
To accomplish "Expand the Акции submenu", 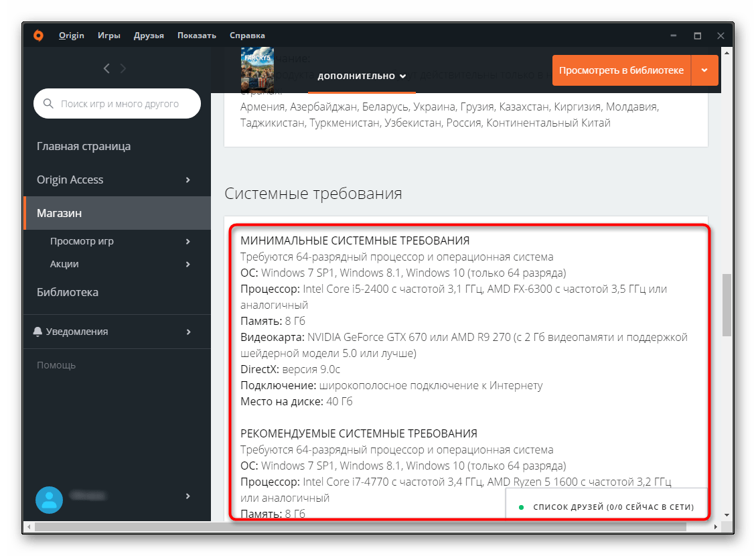I will (x=188, y=264).
